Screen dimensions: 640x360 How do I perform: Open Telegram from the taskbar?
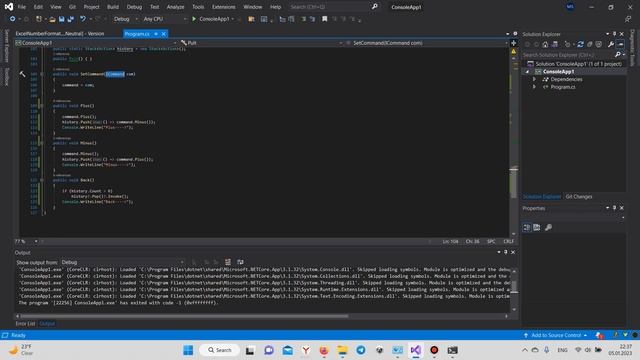pyautogui.click(x=361, y=350)
